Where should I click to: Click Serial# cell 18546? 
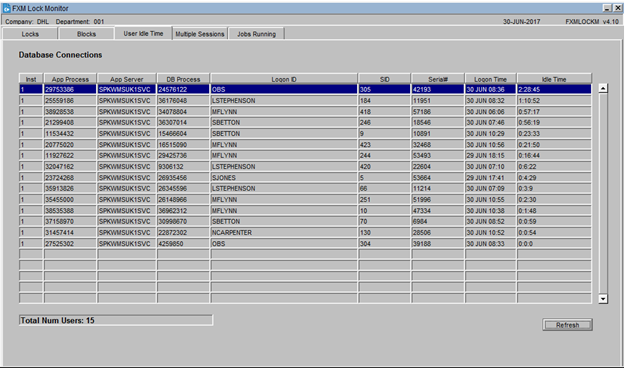(438, 122)
